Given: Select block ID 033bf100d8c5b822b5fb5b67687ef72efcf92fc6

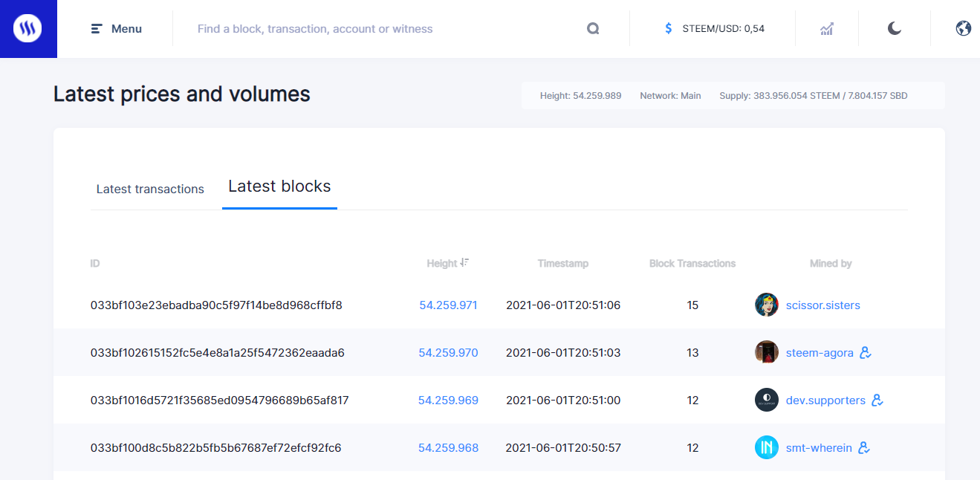Looking at the screenshot, I should (216, 448).
